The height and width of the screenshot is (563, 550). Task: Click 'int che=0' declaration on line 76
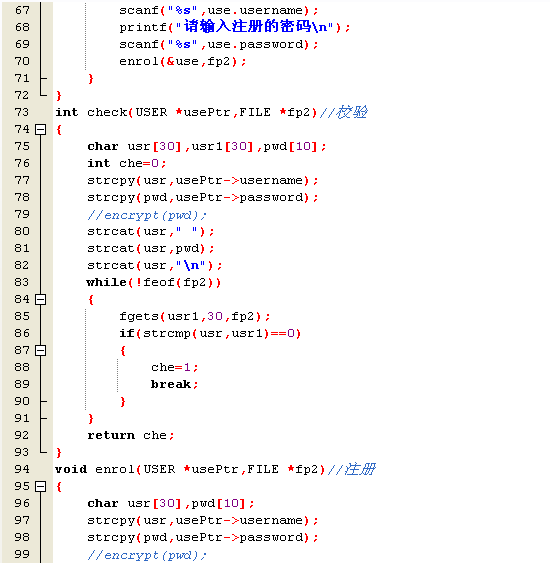click(x=123, y=163)
